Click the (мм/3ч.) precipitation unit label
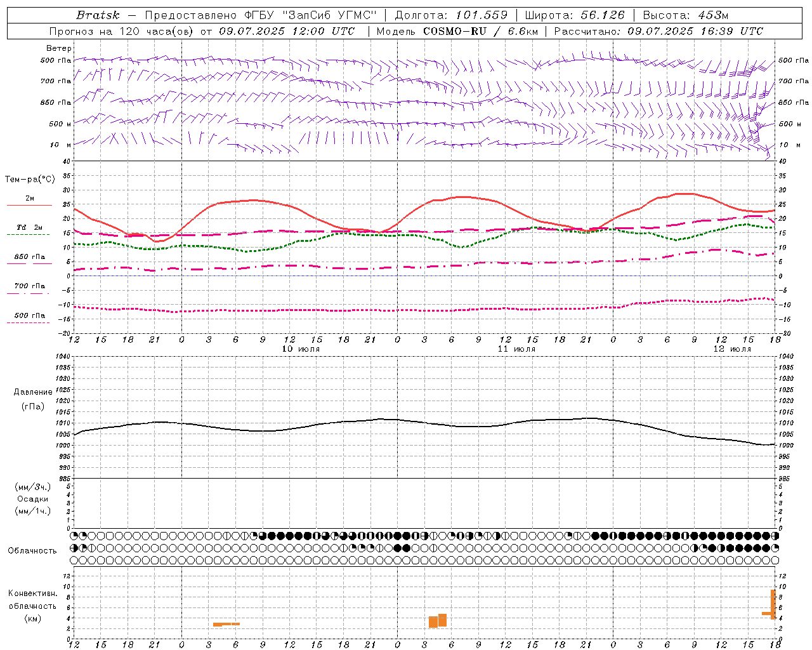This screenshot has width=812, height=650. pos(33,487)
